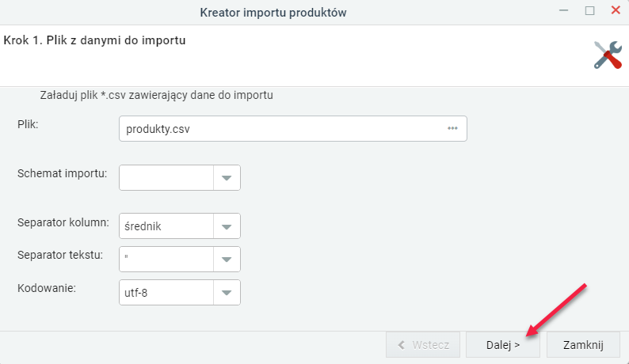629x364 pixels.
Task: Click the produkty.csv file path field
Action: 293,129
